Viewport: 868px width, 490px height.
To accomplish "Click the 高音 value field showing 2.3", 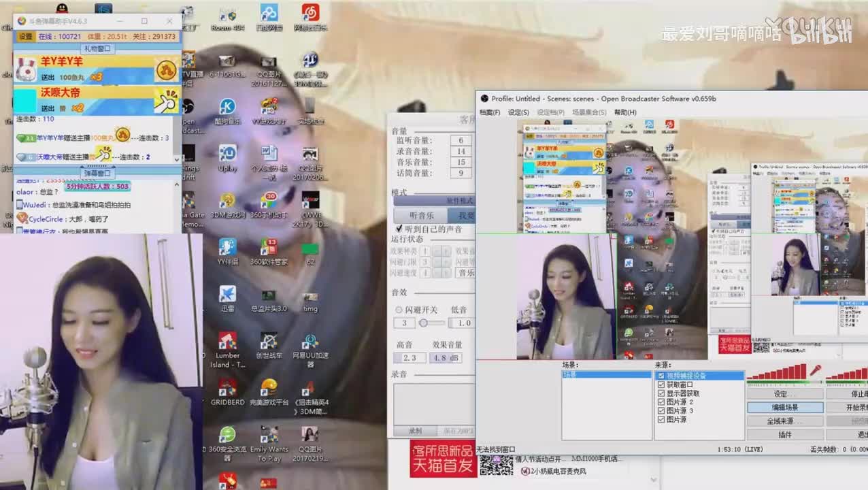I will coord(410,357).
